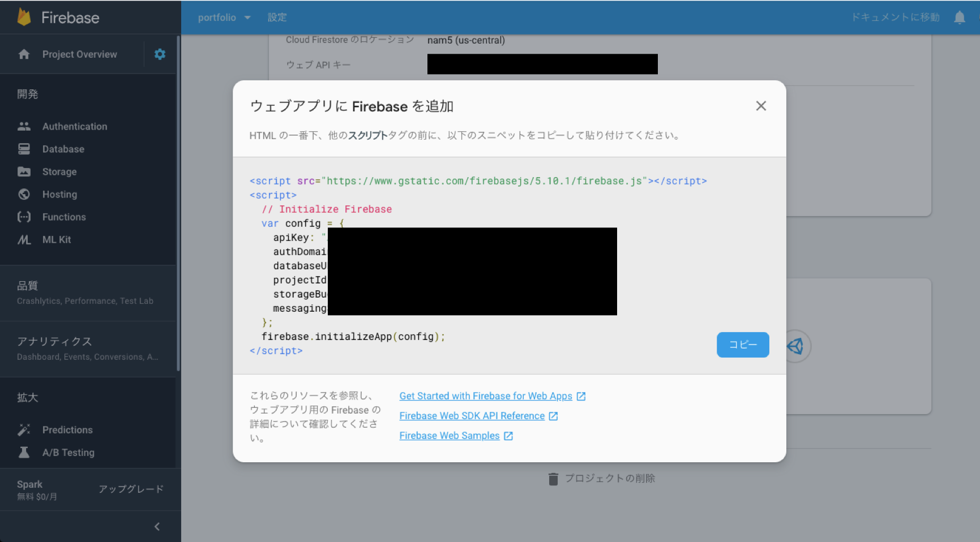Click the Firebase logo icon
980x542 pixels.
pyautogui.click(x=24, y=17)
